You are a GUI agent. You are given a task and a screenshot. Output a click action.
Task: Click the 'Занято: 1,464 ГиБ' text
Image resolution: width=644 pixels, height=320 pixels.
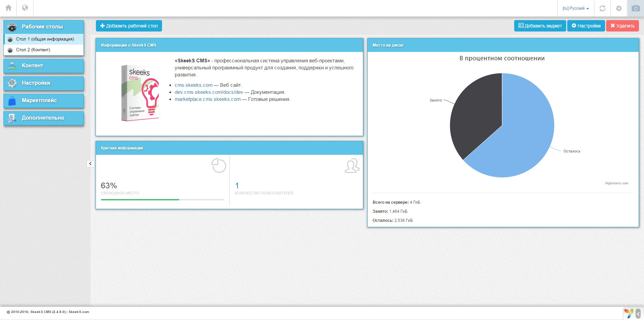tap(390, 211)
